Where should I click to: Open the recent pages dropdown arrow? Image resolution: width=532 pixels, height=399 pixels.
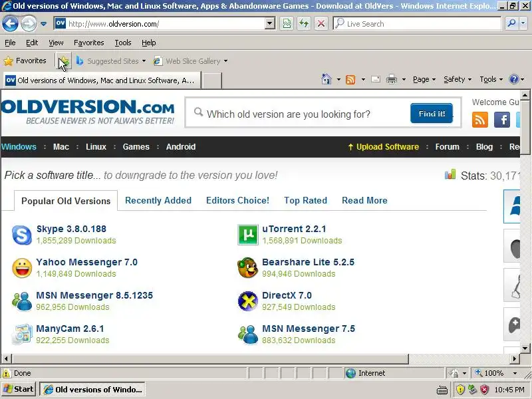[44, 24]
